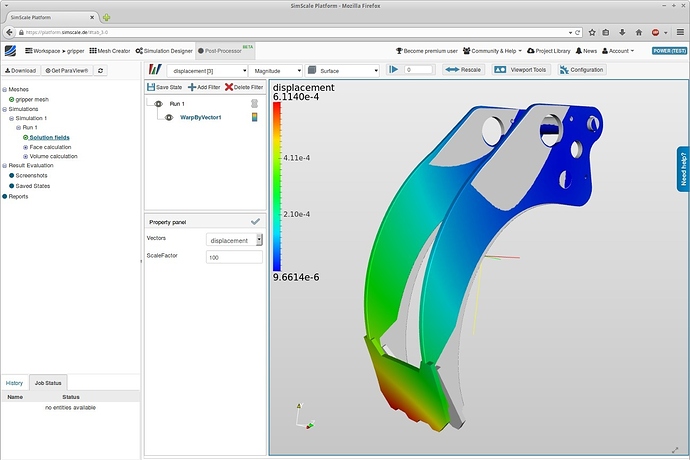Screen dimensions: 690x460
Task: Click the Need help? side tab
Action: pyautogui.click(x=683, y=169)
